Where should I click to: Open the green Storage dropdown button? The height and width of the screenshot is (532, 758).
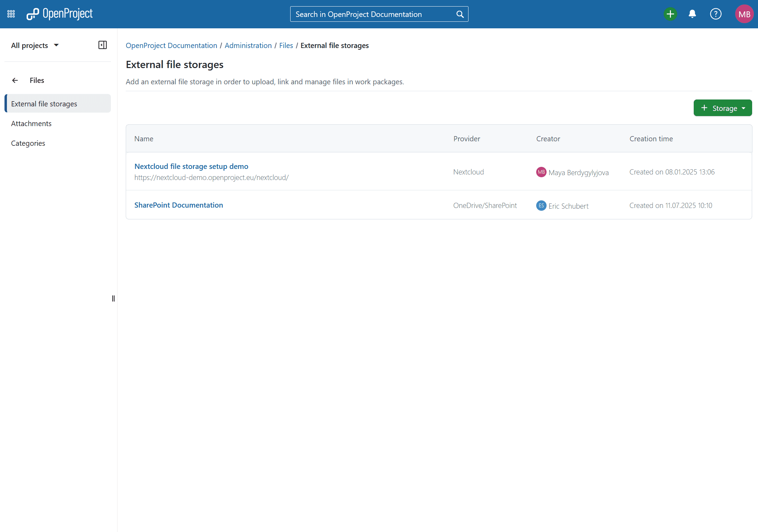pyautogui.click(x=722, y=108)
